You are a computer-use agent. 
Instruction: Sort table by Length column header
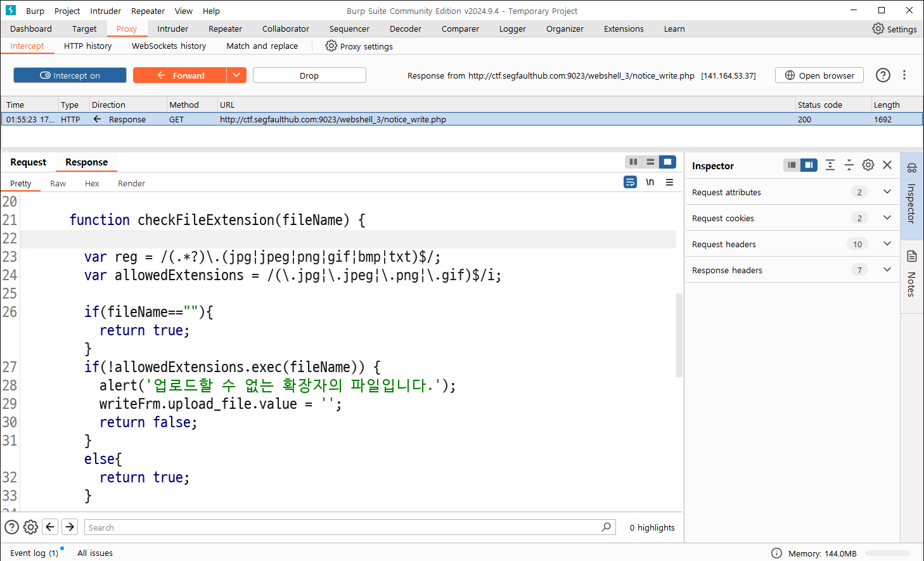897,105
